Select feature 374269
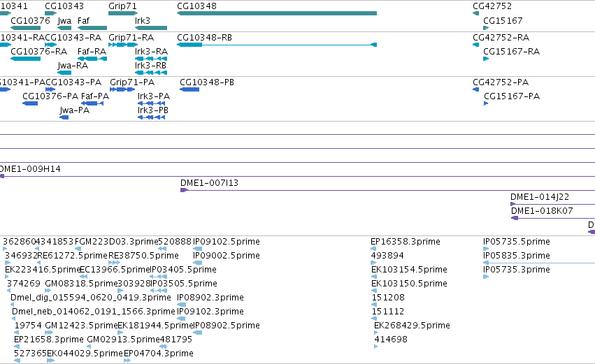The image size is (595, 364). [24, 284]
